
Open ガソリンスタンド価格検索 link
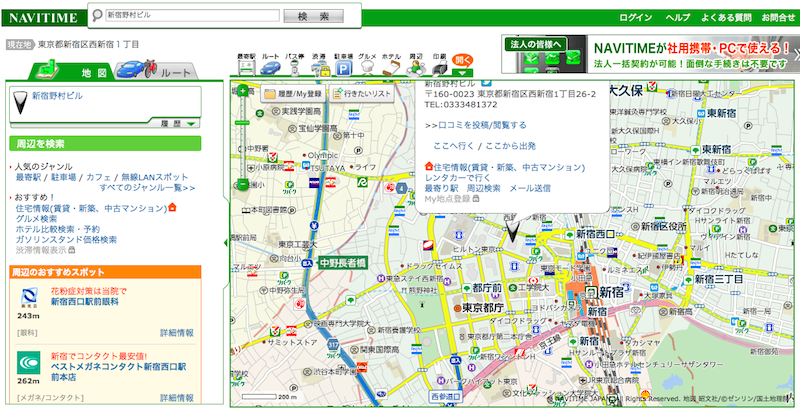66,239
